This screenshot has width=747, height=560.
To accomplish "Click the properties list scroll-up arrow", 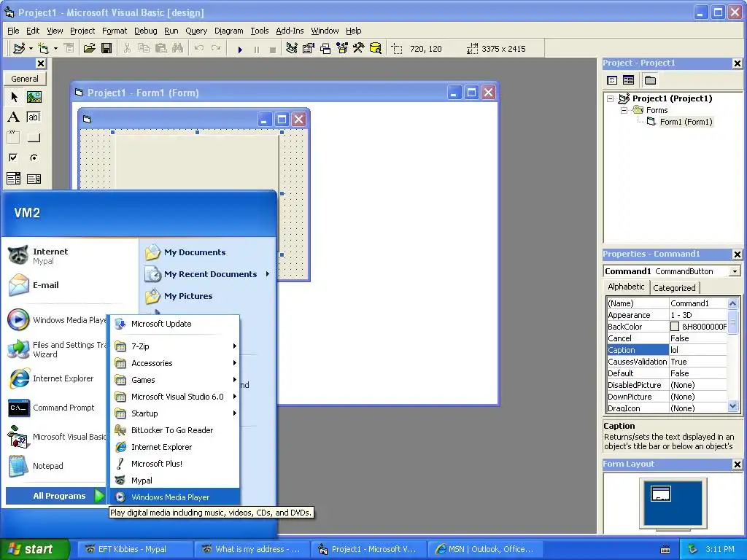I will tap(732, 303).
